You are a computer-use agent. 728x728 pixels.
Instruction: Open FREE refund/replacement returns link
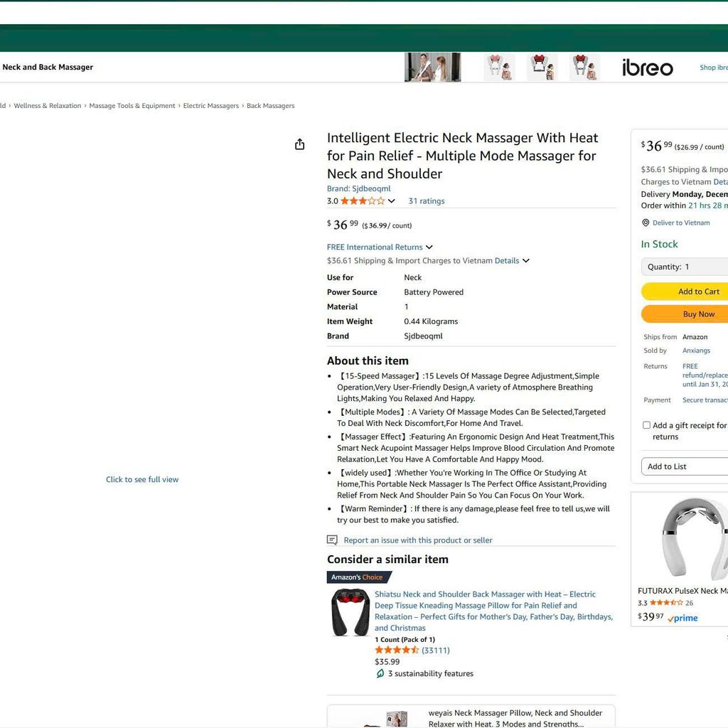705,375
